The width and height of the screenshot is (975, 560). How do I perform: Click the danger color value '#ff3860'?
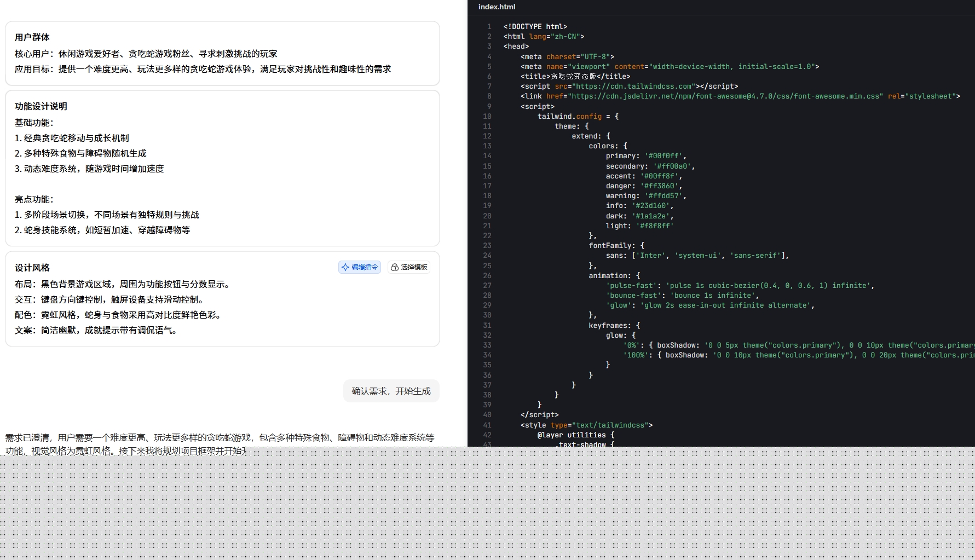(659, 186)
